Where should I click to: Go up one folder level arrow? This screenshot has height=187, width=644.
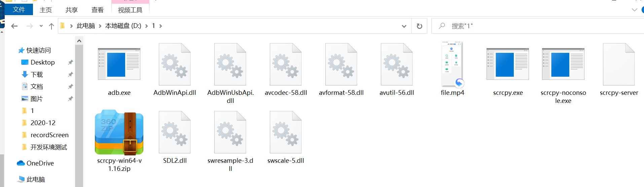[51, 26]
